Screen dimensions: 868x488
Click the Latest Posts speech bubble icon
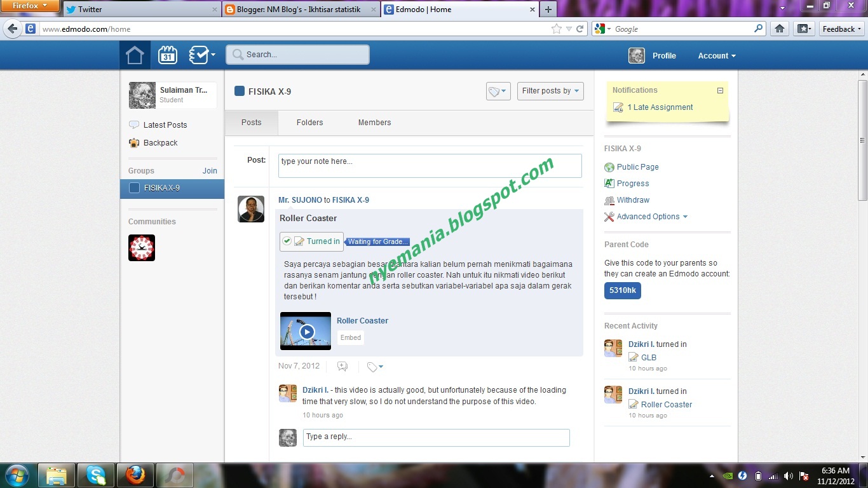(134, 125)
